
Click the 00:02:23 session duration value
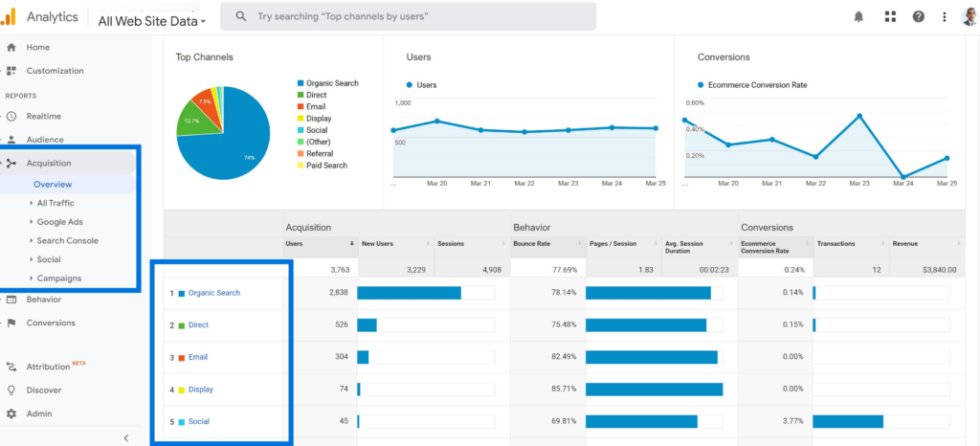coord(714,270)
